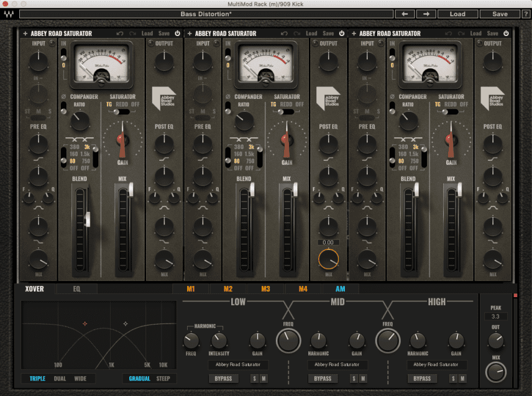The height and width of the screenshot is (396, 532).
Task: Toggle phase invert icon in first Saturator
Action: pos(63,97)
